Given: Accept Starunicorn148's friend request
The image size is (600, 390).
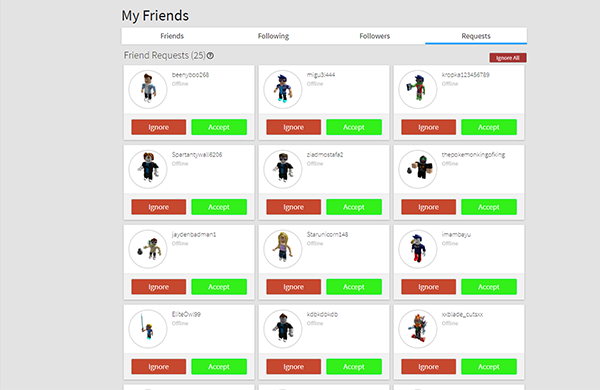Looking at the screenshot, I should coord(354,287).
